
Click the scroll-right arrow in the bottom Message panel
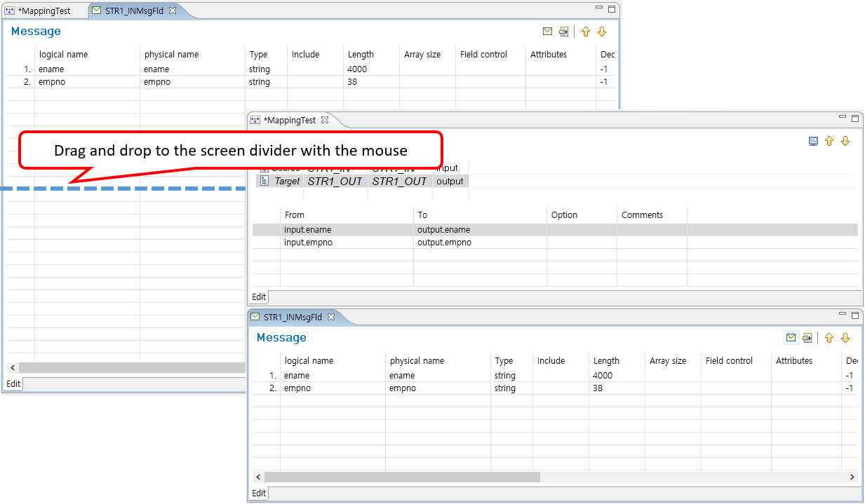(852, 477)
